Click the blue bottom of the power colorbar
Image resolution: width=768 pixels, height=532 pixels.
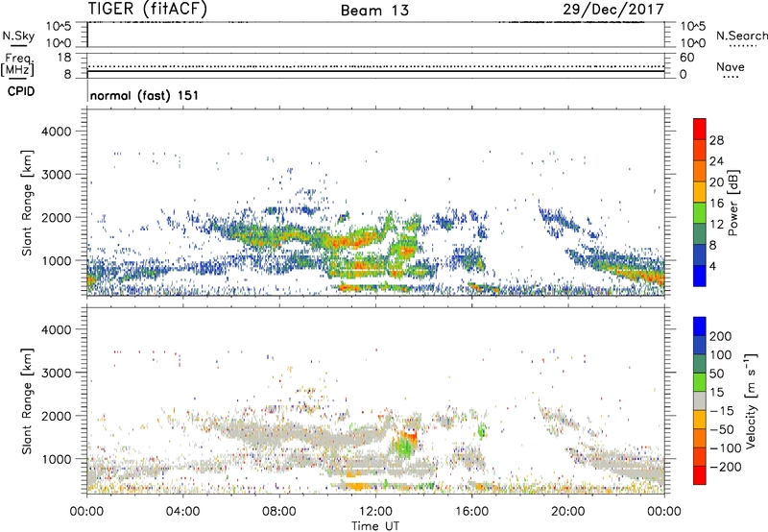pyautogui.click(x=700, y=276)
